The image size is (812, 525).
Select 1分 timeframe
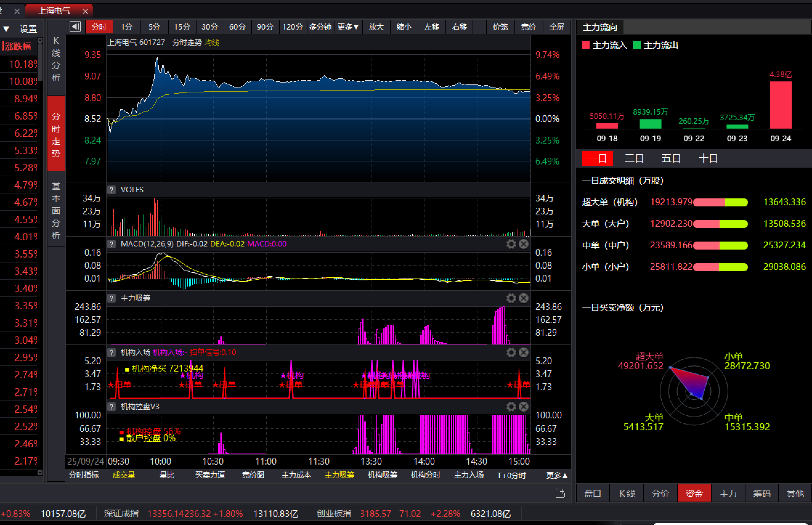(x=126, y=26)
